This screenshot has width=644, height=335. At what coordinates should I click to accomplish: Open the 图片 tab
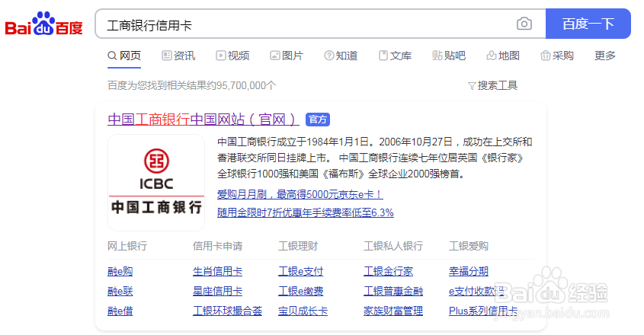point(287,56)
